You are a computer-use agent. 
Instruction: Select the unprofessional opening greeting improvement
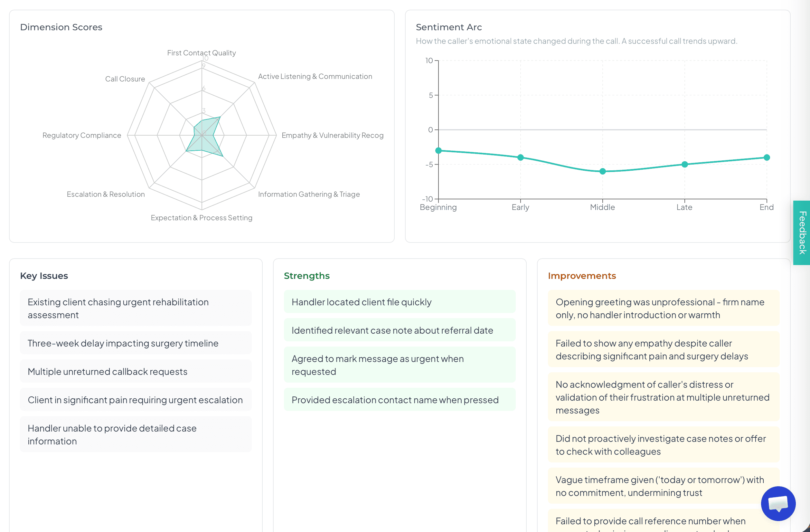(663, 308)
